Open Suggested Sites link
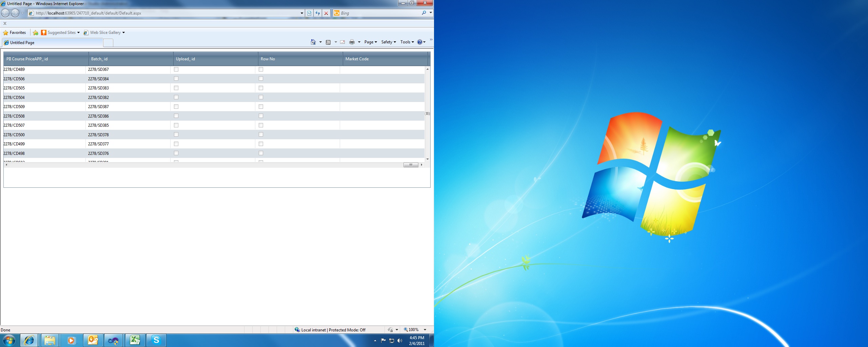Viewport: 868px width, 347px height. (x=60, y=33)
